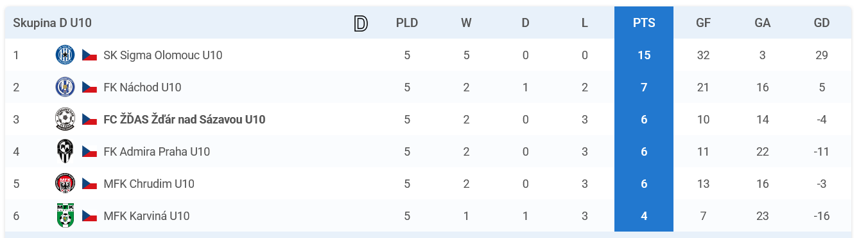Click the SK Sigma Olomouc club crest

[65, 55]
